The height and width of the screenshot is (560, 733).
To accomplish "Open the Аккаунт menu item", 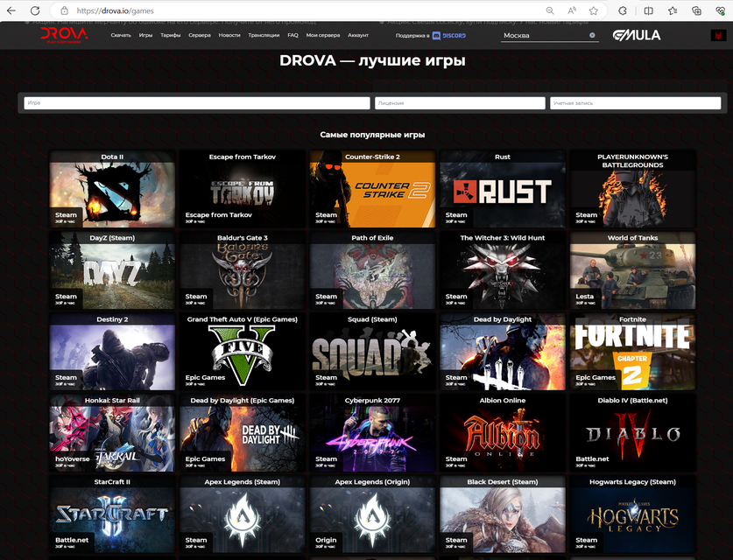I will pyautogui.click(x=358, y=36).
